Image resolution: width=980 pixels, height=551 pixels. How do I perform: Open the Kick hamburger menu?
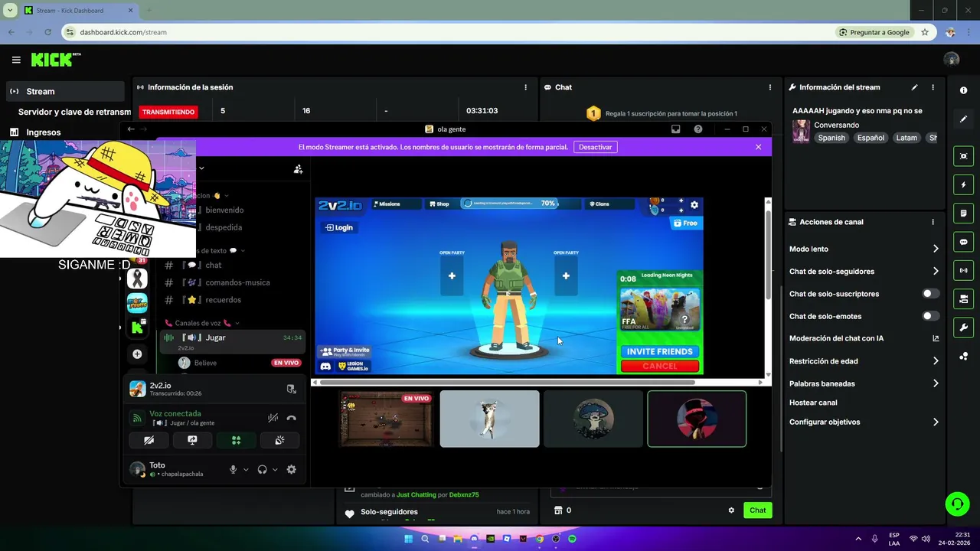point(16,60)
